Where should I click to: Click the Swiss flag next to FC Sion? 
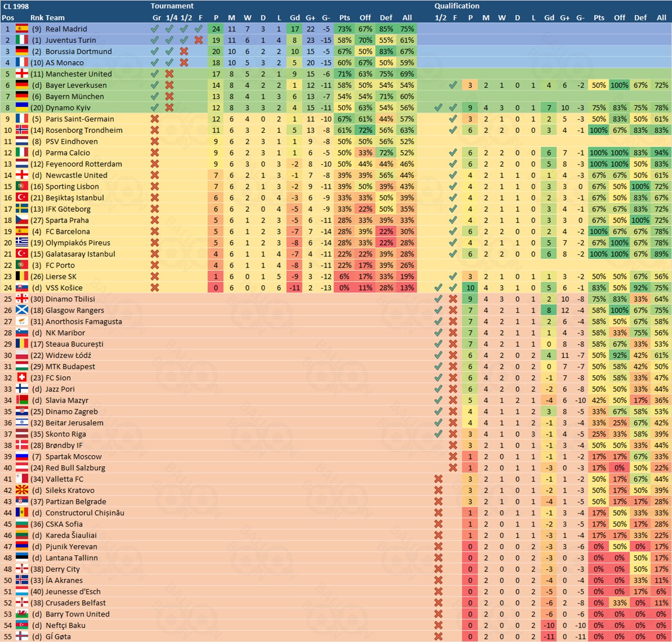[x=22, y=377]
